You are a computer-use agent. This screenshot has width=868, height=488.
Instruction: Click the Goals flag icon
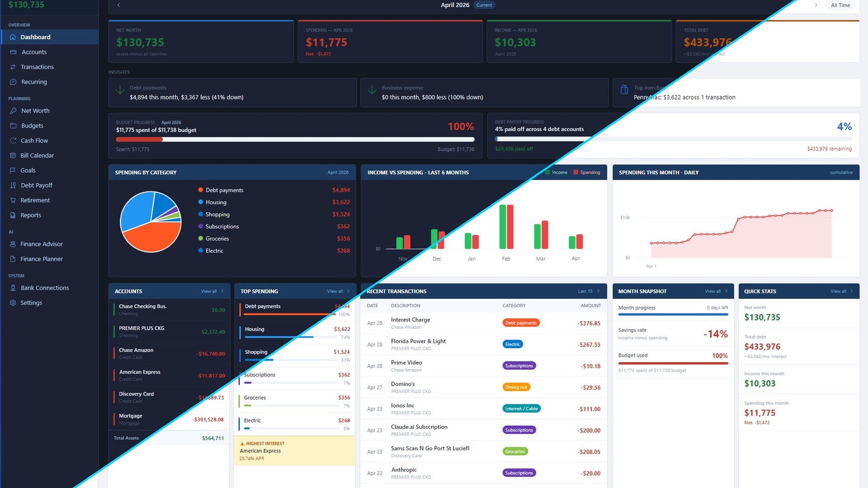13,170
